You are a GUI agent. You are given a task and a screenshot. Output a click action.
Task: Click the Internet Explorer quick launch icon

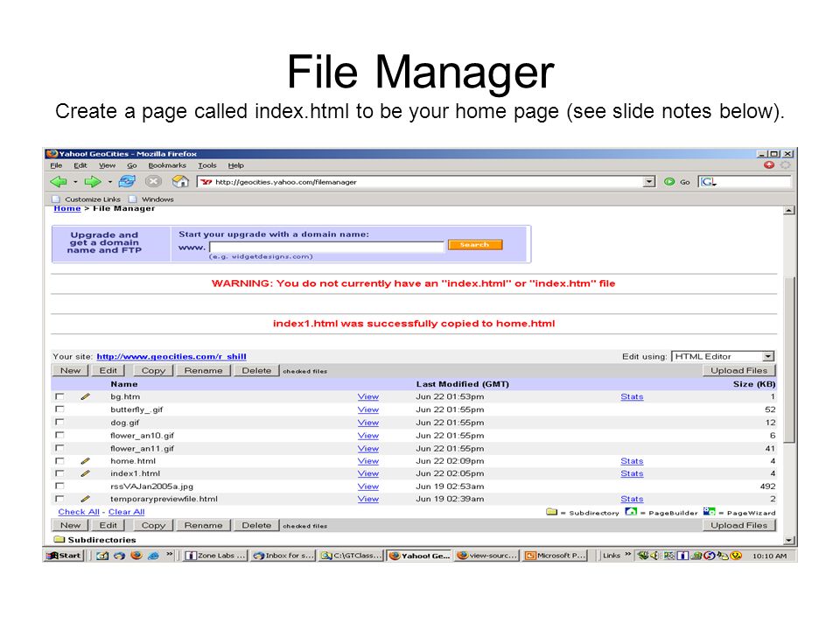154,556
